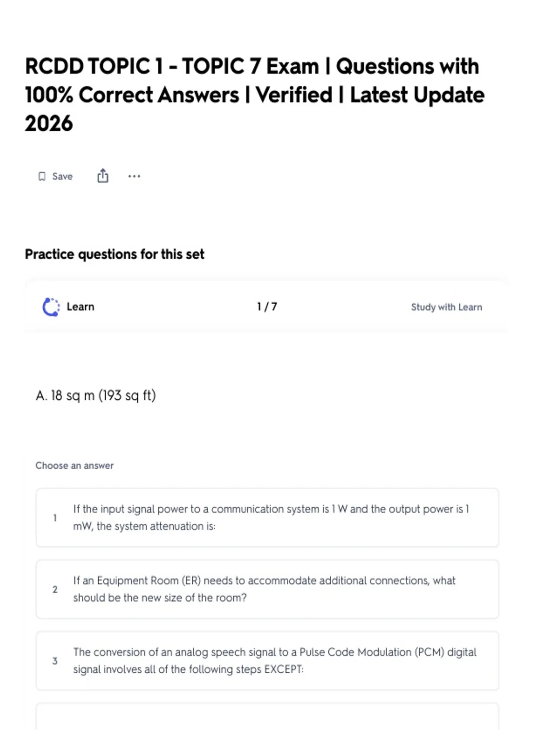Click the number 2 badge on second answer
Screen dimensions: 534x756
(55, 590)
